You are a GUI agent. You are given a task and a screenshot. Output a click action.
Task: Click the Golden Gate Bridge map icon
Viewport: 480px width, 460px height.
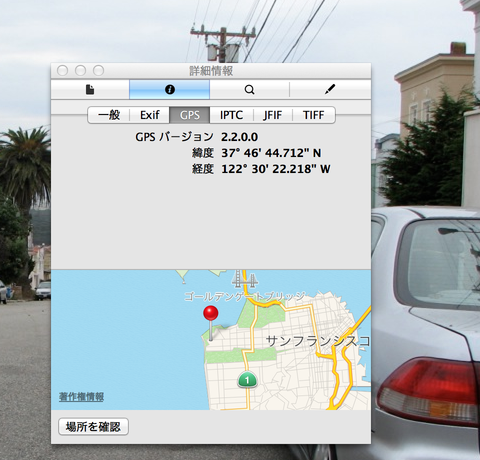click(x=244, y=279)
